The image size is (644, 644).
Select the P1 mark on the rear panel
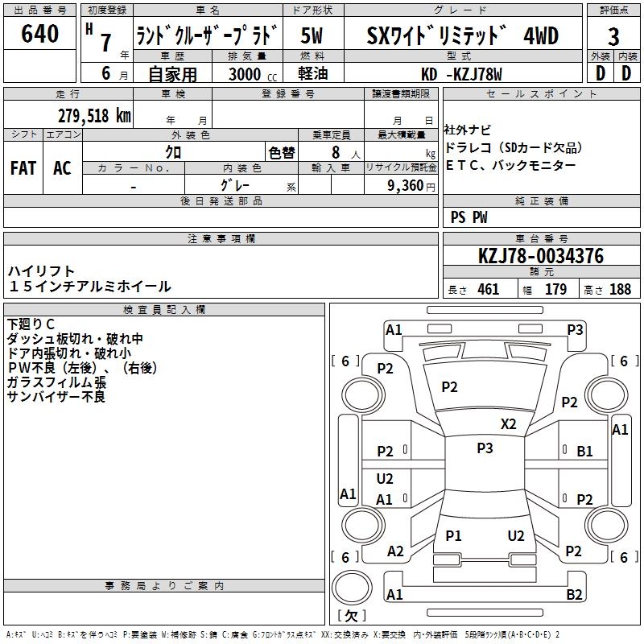pos(453,535)
